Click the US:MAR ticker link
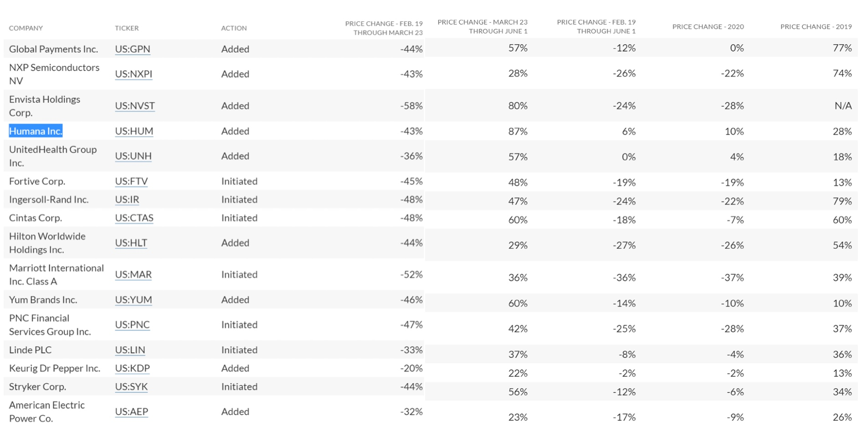The image size is (868, 441). 133,275
